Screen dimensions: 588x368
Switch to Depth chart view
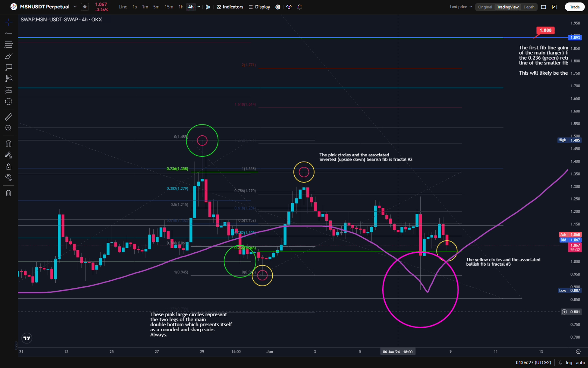(529, 7)
